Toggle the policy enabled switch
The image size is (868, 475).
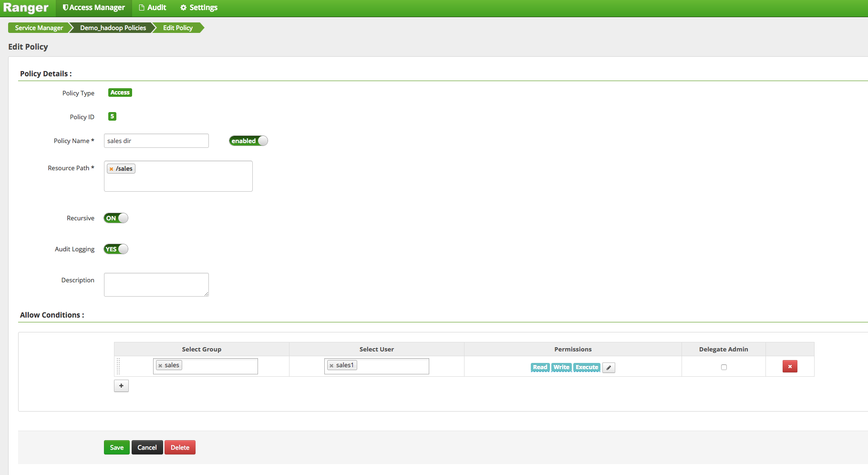point(248,140)
